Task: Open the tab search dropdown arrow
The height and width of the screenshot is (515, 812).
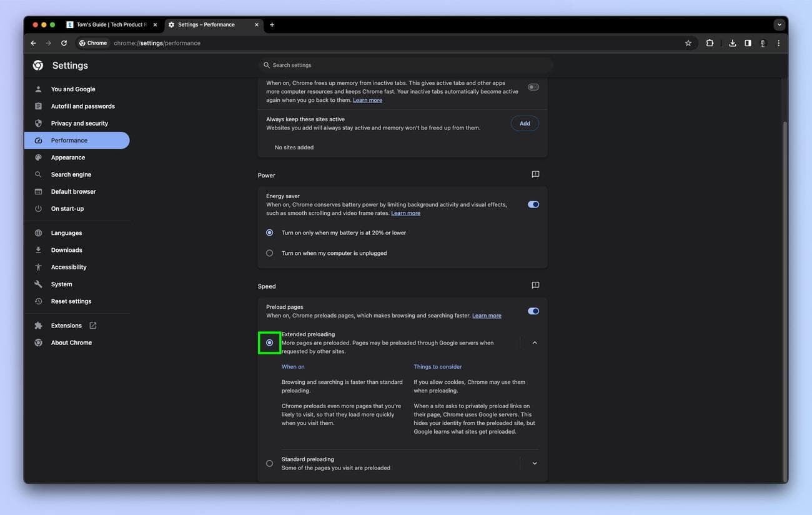Action: [779, 25]
